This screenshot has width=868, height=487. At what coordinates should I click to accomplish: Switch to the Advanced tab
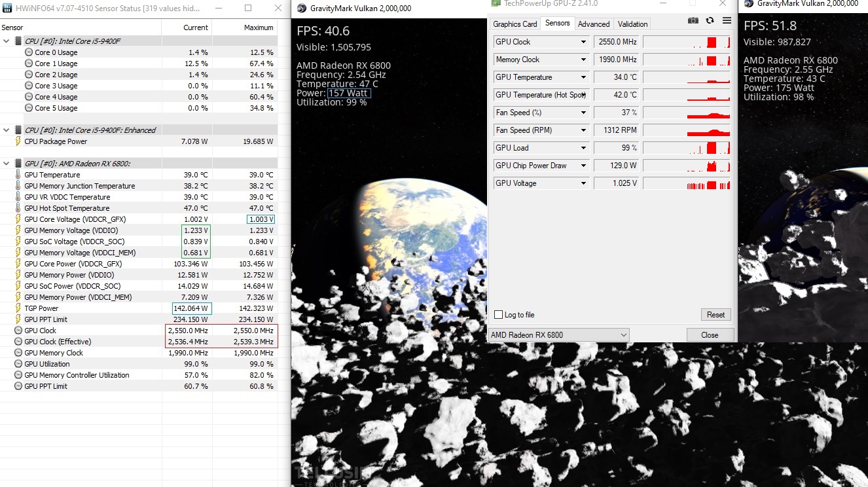pos(594,24)
